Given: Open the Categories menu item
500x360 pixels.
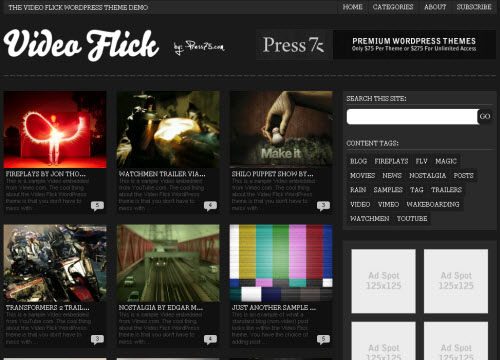Looking at the screenshot, I should pyautogui.click(x=393, y=7).
